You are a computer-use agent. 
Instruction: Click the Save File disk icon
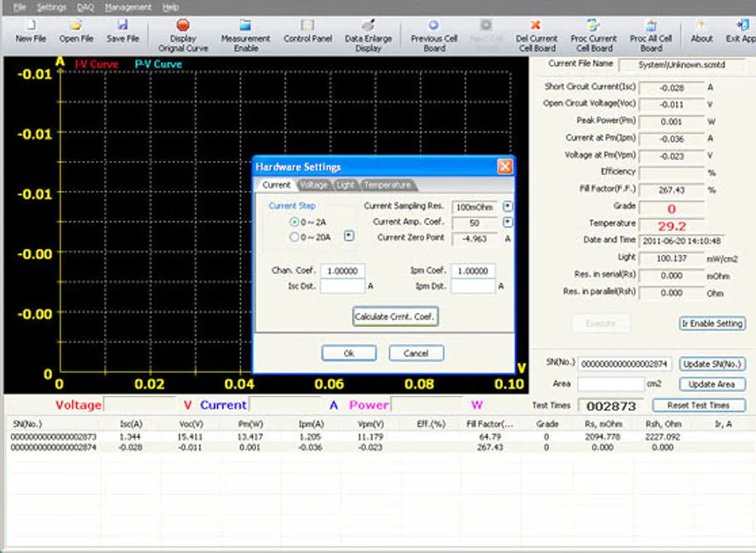pyautogui.click(x=122, y=27)
